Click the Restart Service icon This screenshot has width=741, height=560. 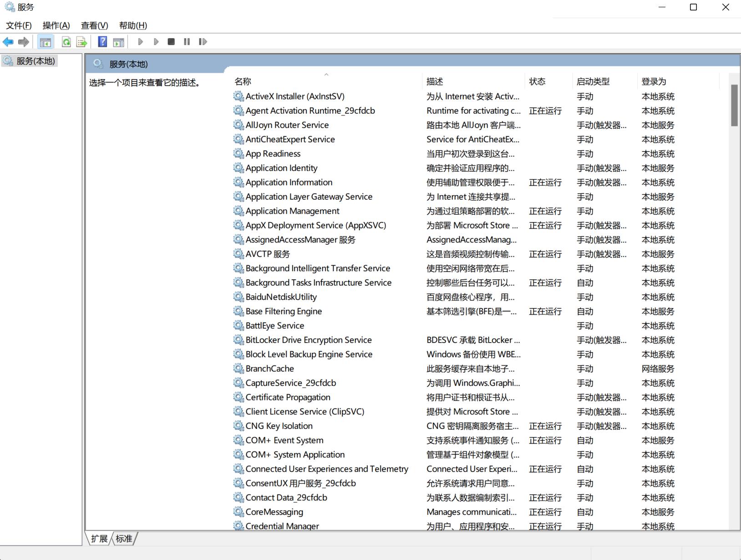point(203,42)
